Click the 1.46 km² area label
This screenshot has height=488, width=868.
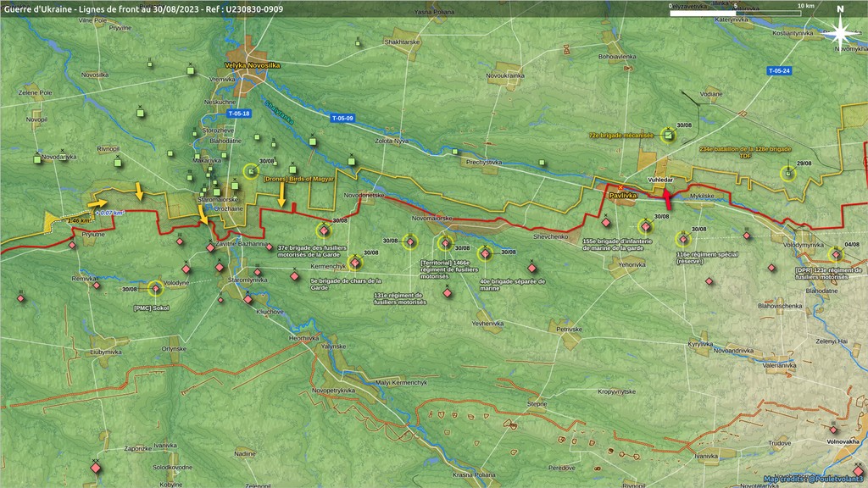79,220
